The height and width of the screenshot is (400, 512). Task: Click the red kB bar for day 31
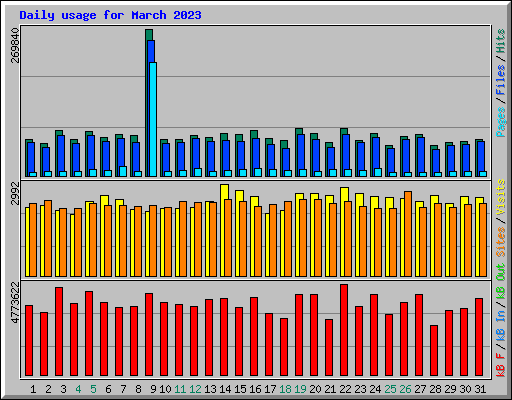click(x=479, y=337)
